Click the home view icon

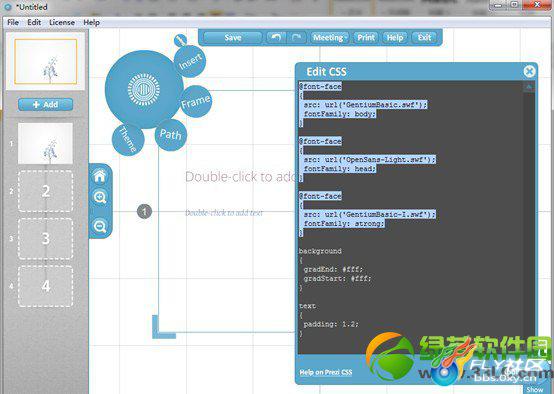coord(100,176)
